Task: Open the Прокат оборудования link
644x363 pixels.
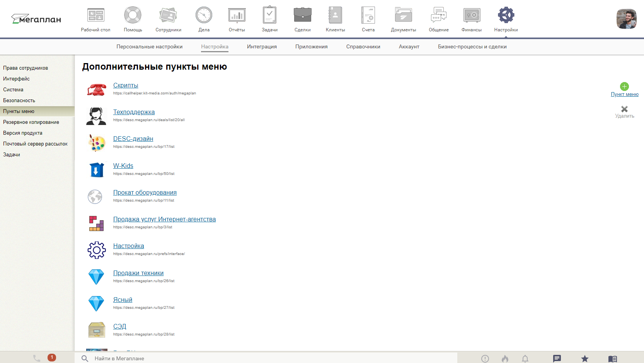Action: coord(145,193)
